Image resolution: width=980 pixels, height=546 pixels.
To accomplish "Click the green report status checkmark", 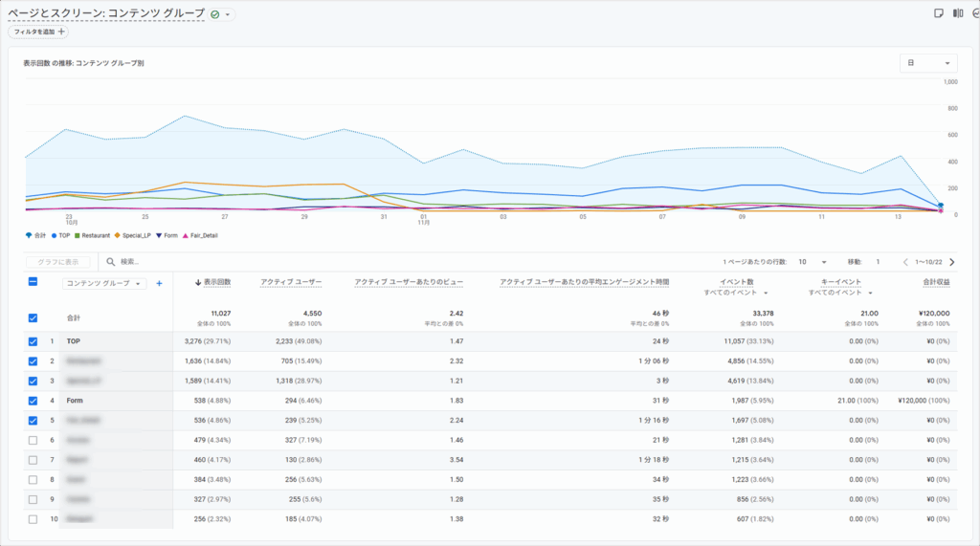I will (215, 14).
